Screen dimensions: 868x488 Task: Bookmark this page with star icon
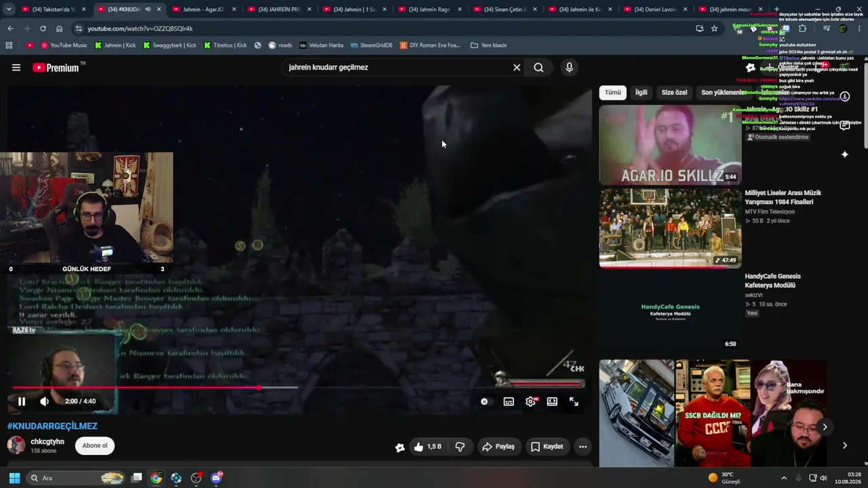click(714, 28)
